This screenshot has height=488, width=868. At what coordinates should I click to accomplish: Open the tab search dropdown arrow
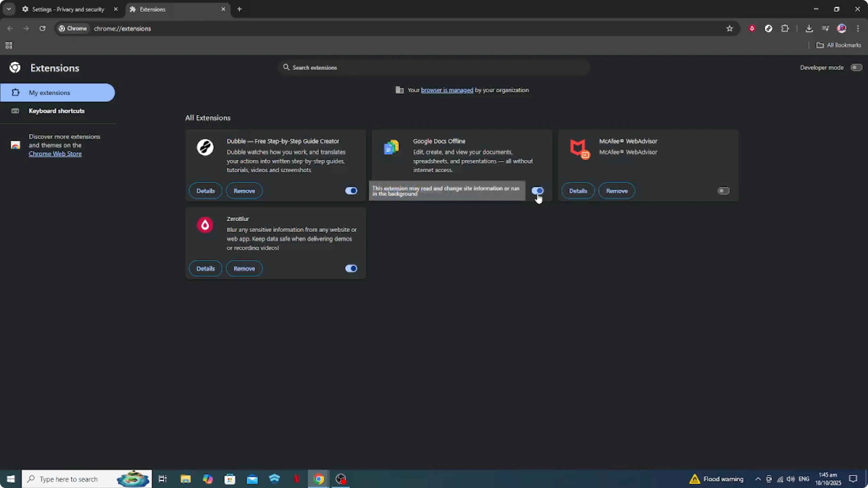9,9
